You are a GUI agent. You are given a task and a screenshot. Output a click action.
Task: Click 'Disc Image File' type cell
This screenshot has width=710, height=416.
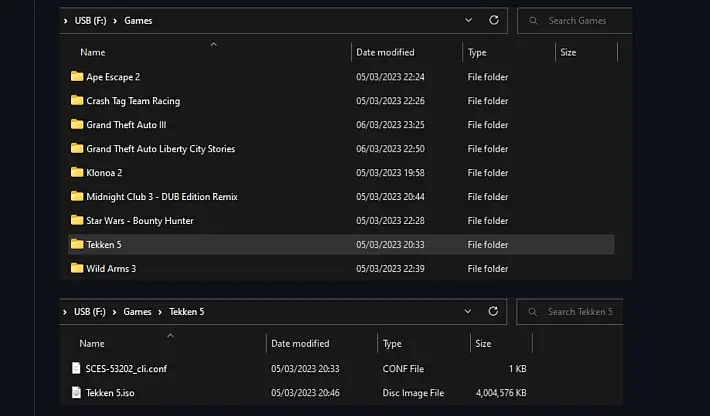(413, 392)
